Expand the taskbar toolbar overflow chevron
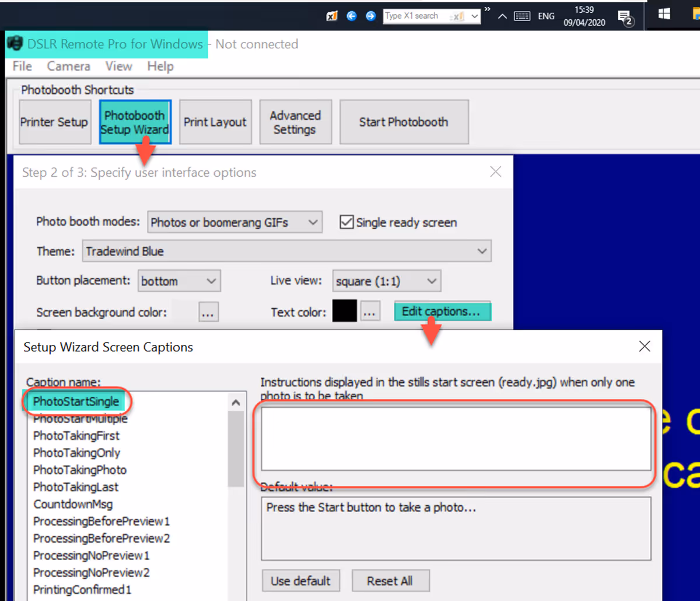This screenshot has width=700, height=601. point(488,9)
